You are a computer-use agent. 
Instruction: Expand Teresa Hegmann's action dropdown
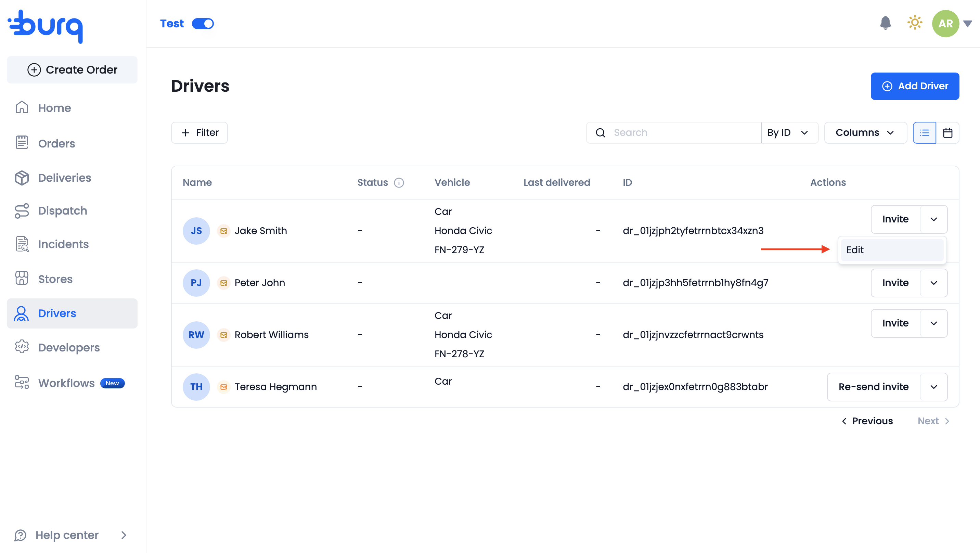[x=933, y=387]
